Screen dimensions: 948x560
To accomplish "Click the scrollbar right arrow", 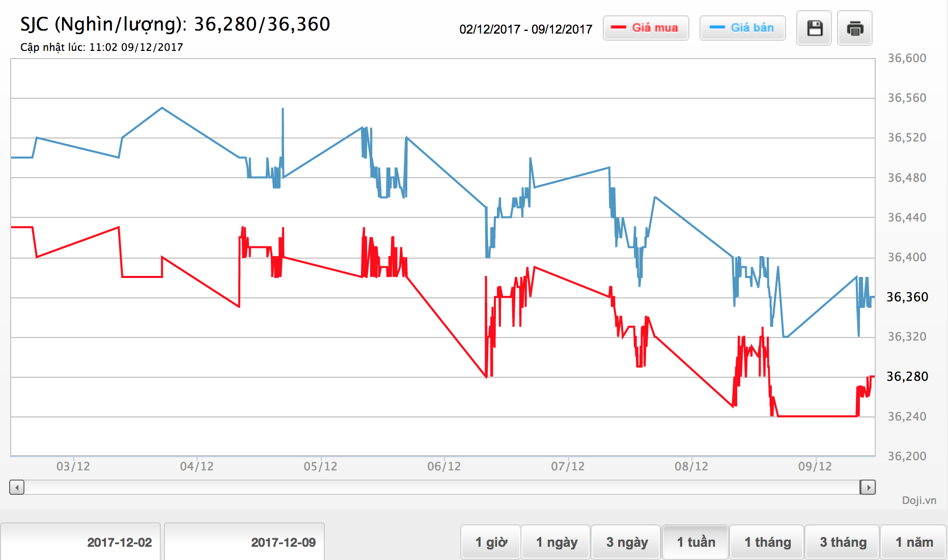I will pos(868,488).
